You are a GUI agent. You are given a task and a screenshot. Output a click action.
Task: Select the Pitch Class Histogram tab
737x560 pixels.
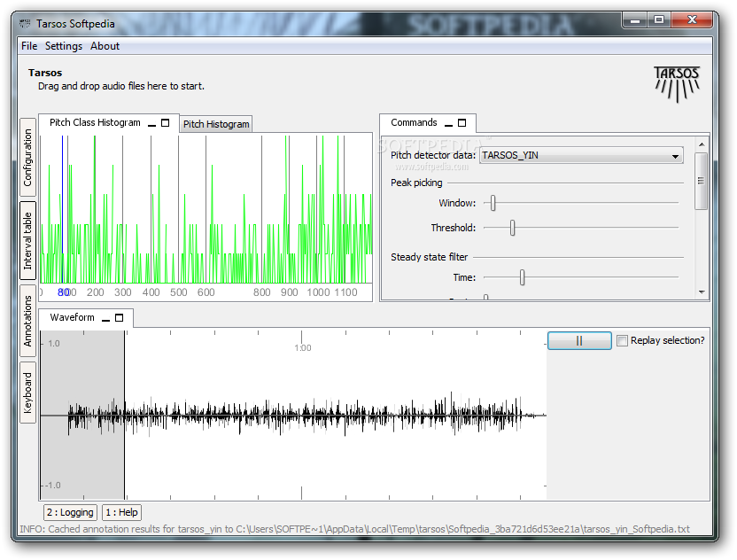95,122
